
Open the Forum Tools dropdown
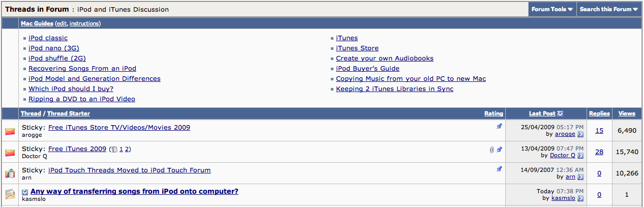point(552,9)
